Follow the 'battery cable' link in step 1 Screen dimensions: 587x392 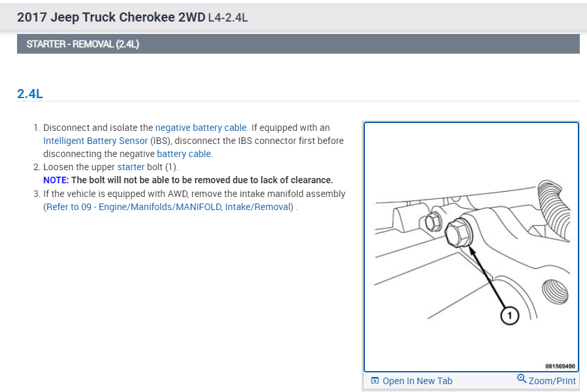tap(184, 154)
